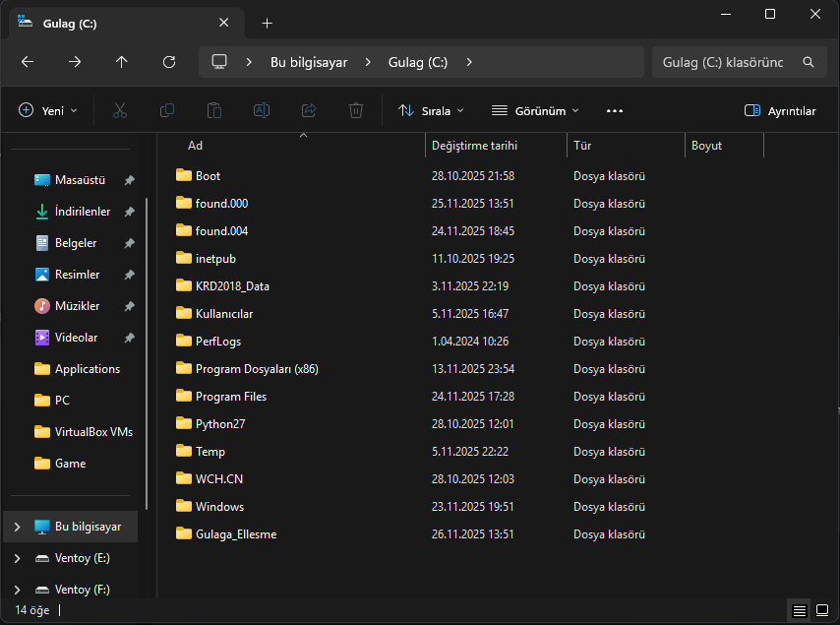
Task: Expand the Bu bilgisayar tree node
Action: 17,527
